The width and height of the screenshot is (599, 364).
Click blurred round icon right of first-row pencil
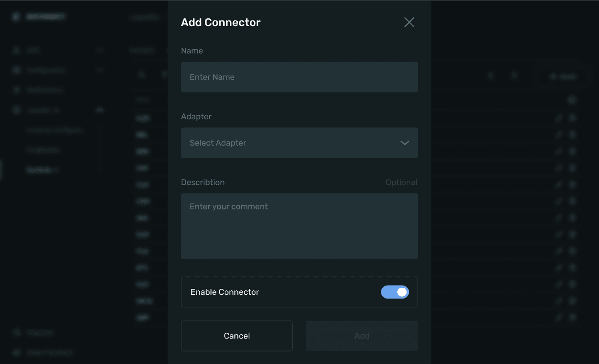572,118
